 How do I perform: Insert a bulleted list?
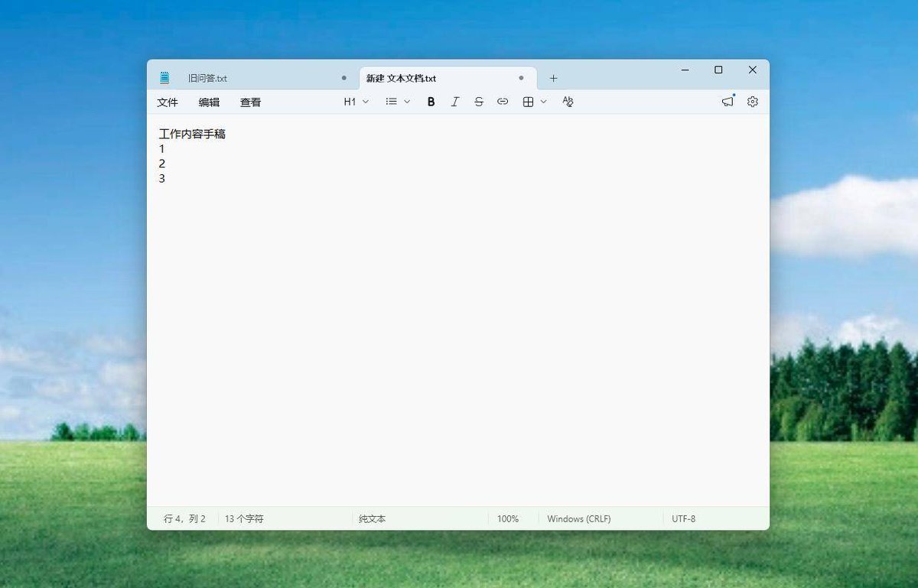pyautogui.click(x=391, y=102)
